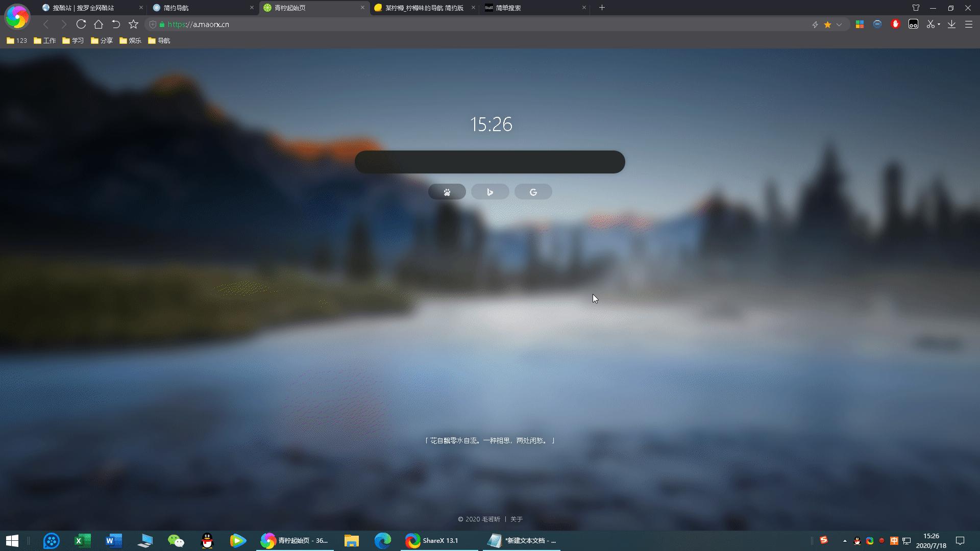
Task: Expand the address bar dropdown chevron
Action: pyautogui.click(x=839, y=24)
